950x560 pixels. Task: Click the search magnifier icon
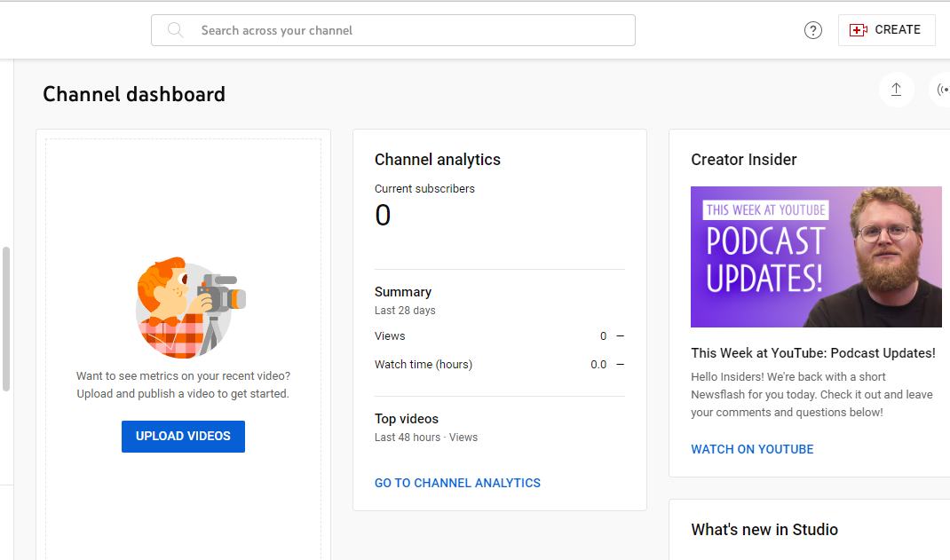click(175, 29)
